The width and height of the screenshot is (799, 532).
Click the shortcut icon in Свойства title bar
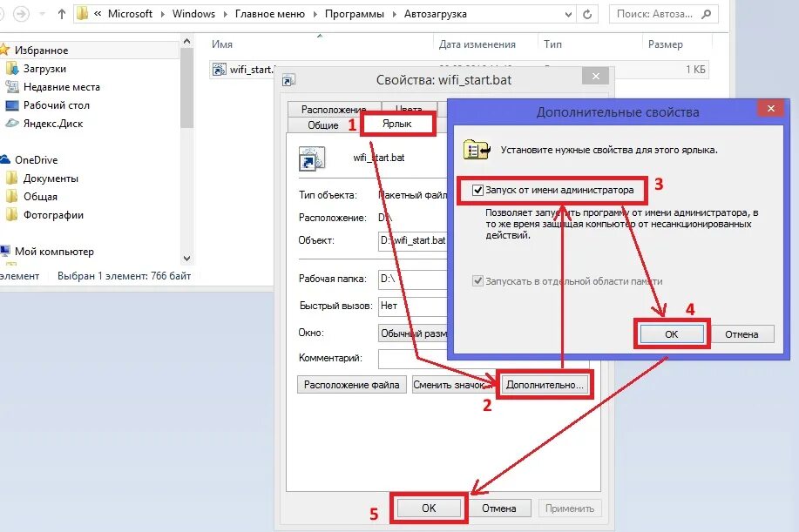[288, 80]
